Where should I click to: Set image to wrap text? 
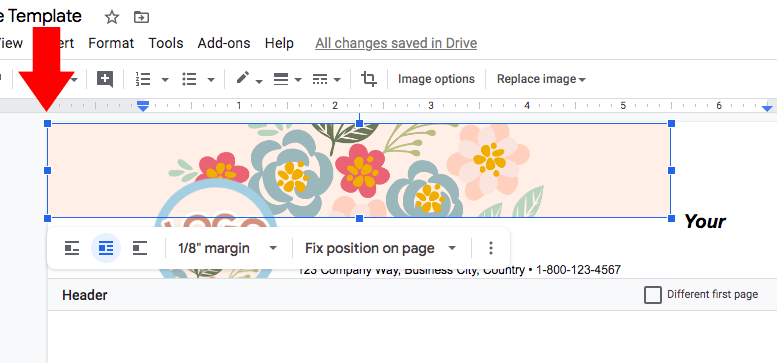click(x=106, y=248)
